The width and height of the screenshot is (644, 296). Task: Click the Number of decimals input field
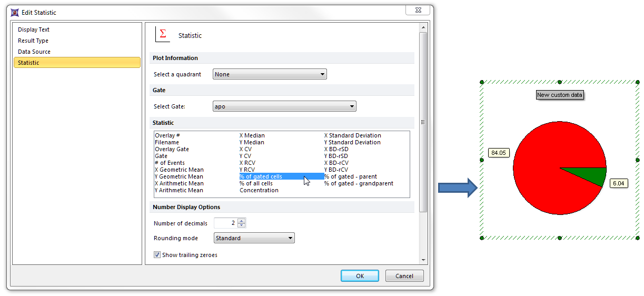[225, 223]
